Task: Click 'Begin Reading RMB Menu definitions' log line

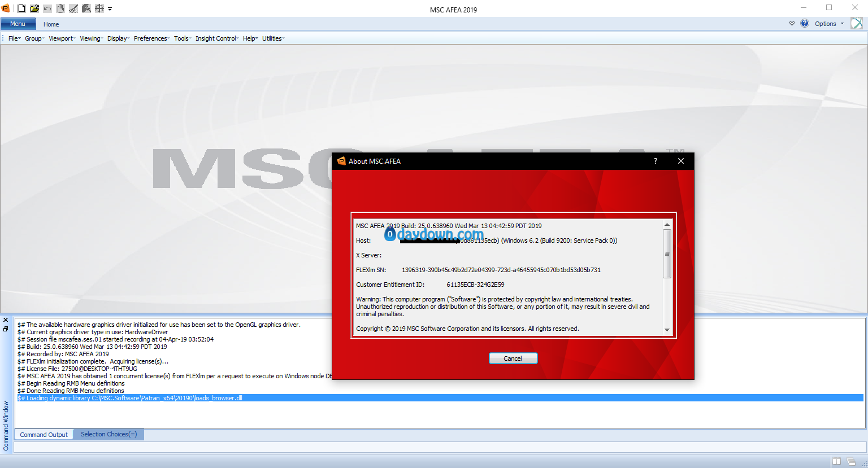Action: pos(71,383)
